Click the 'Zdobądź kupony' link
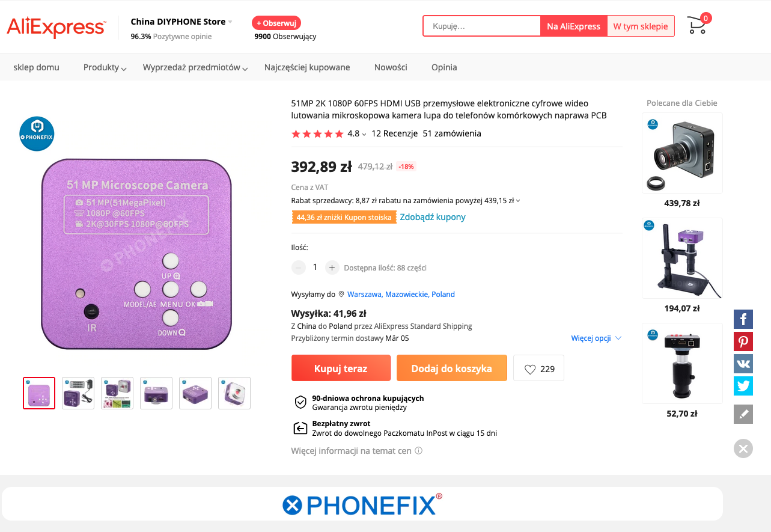Screen dimensions: 771x532 click(433, 217)
